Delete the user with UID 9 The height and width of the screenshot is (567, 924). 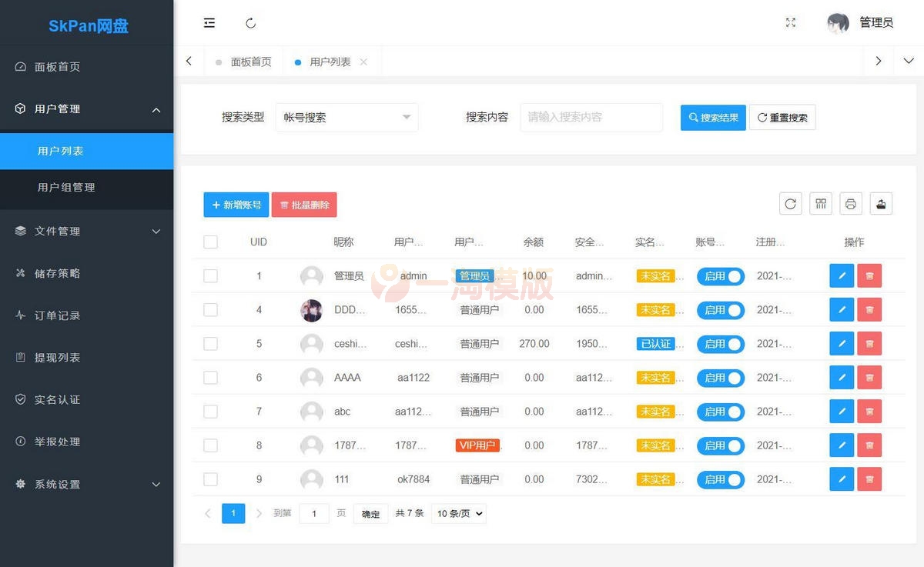coord(869,479)
